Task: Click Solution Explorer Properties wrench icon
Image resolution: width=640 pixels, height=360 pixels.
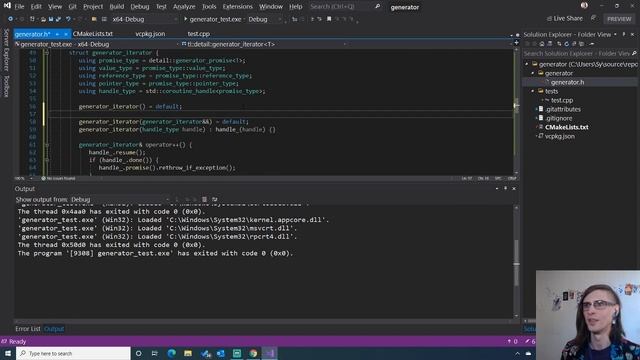Action: pos(591,44)
